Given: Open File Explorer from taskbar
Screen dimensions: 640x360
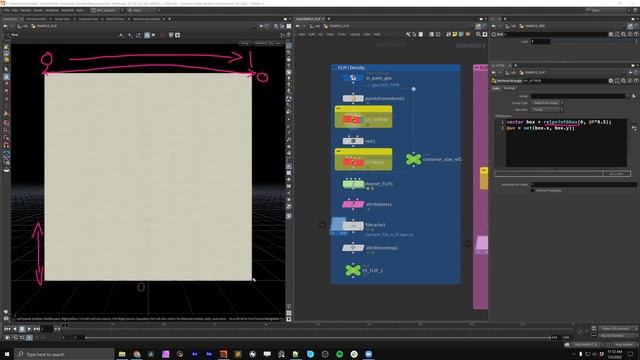Looking at the screenshot, I should [x=122, y=354].
